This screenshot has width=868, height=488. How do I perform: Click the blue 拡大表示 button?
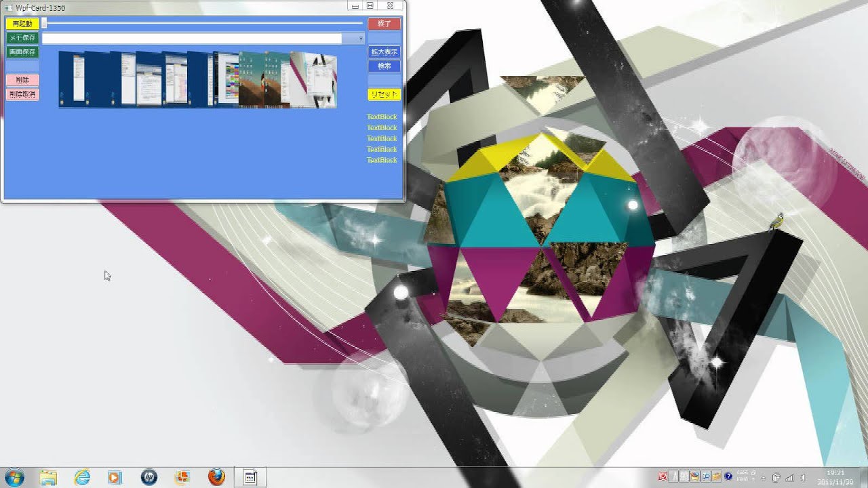coord(384,52)
